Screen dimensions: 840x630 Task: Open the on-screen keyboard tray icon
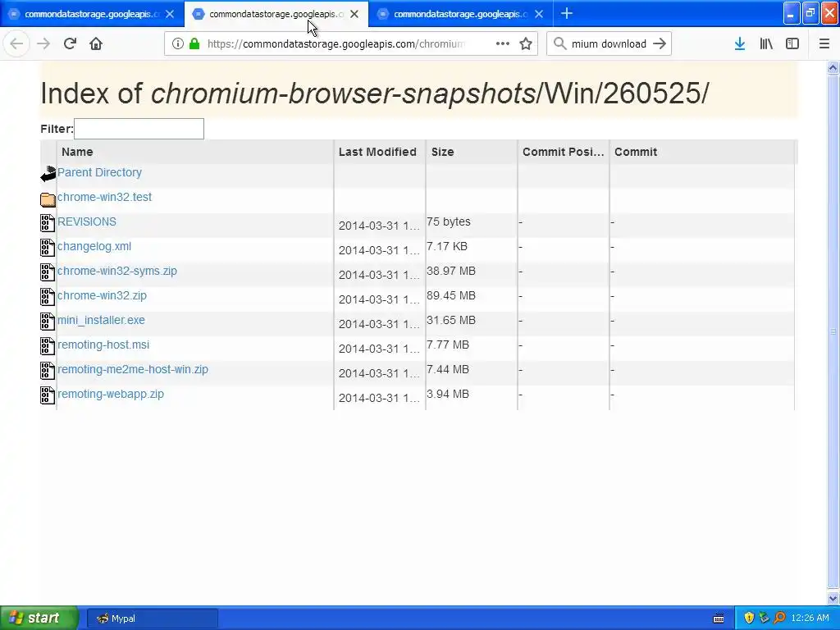pyautogui.click(x=719, y=619)
